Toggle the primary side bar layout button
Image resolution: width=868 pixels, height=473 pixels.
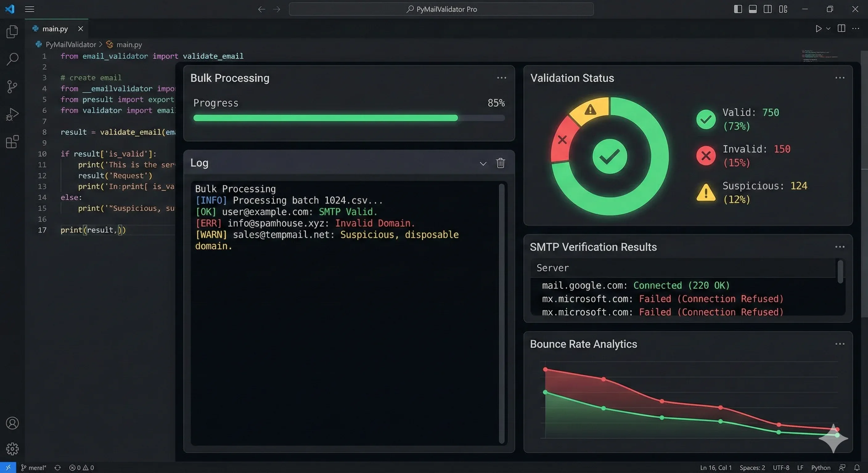[x=738, y=9]
